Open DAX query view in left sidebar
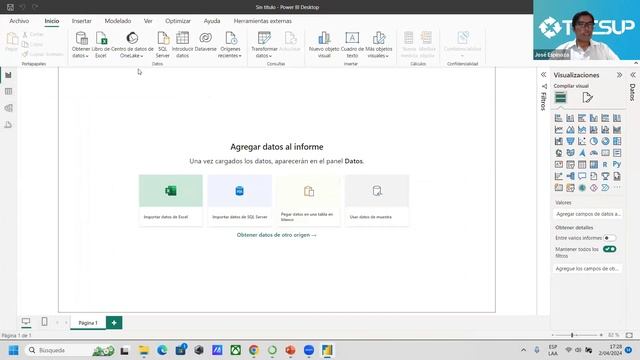Viewport: 640px width, 360px height. click(8, 124)
